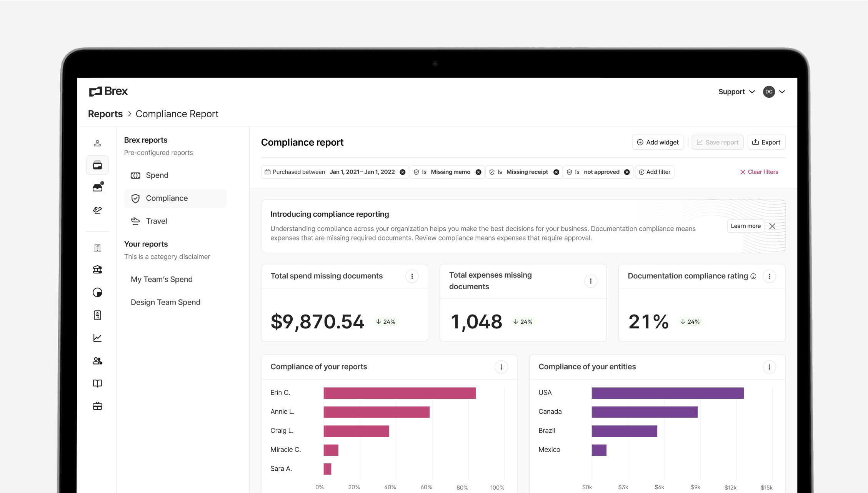Screen dimensions: 868x493
Task: Click the line chart sidebar icon
Action: coord(97,338)
